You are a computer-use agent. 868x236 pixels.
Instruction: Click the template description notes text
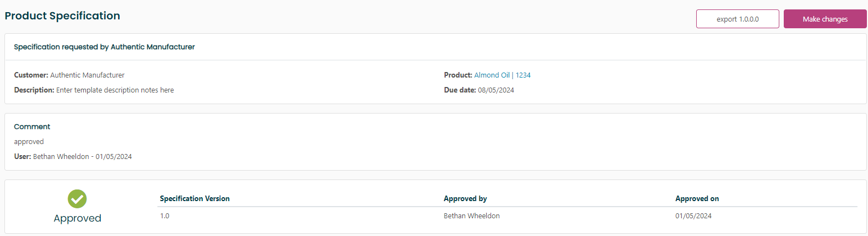(x=115, y=90)
